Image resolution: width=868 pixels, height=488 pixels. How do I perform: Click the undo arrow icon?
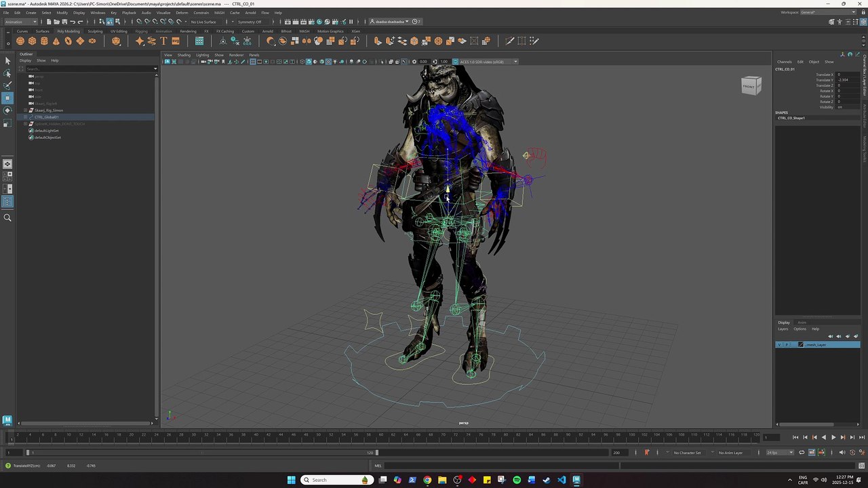click(73, 22)
